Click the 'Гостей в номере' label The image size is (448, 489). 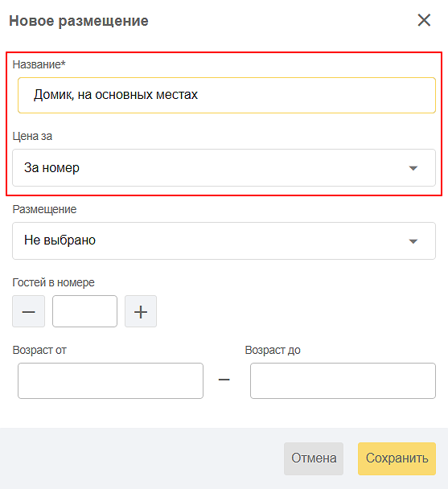point(53,282)
